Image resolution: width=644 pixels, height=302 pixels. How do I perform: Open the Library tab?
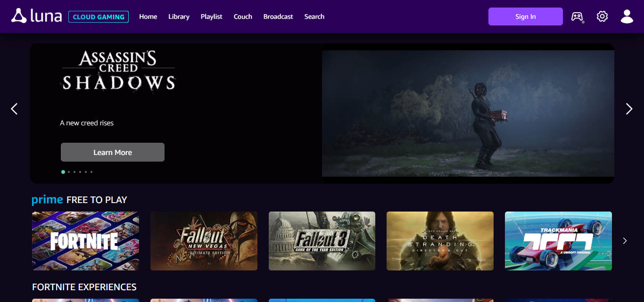click(179, 16)
